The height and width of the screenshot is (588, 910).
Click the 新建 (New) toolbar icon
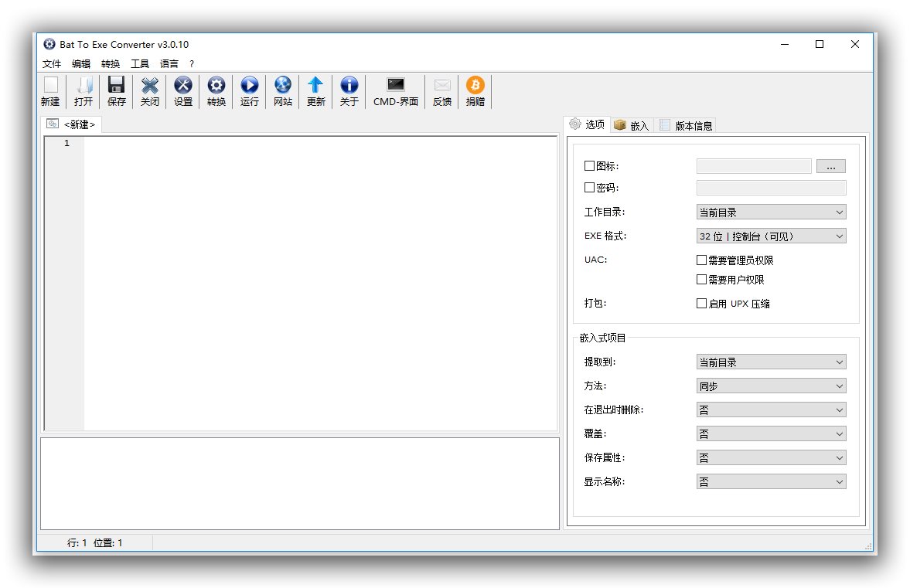(x=50, y=92)
